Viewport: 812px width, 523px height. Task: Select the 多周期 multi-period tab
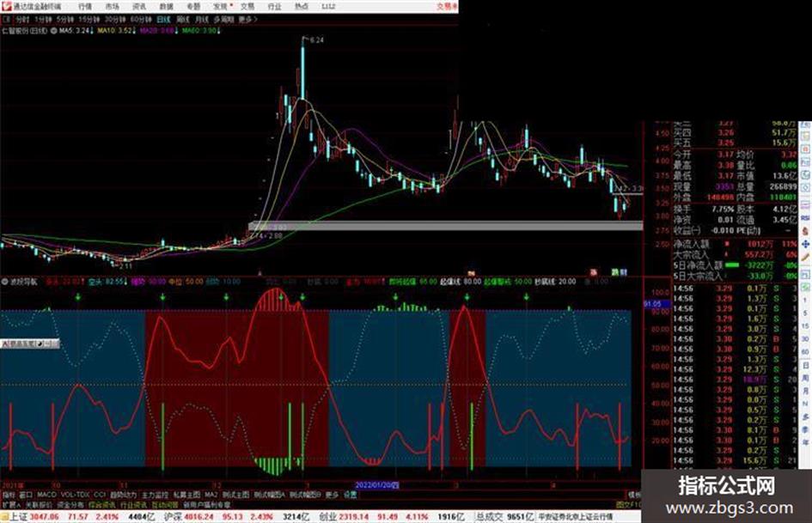(223, 19)
